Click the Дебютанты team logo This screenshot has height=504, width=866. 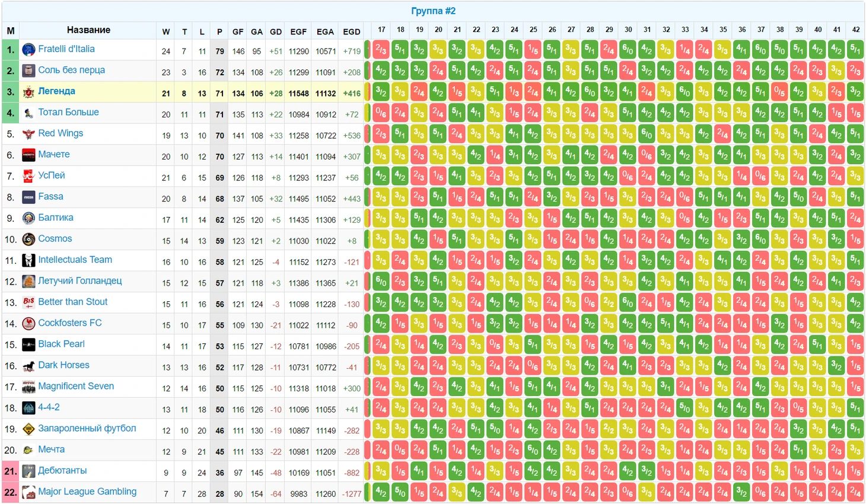[28, 471]
